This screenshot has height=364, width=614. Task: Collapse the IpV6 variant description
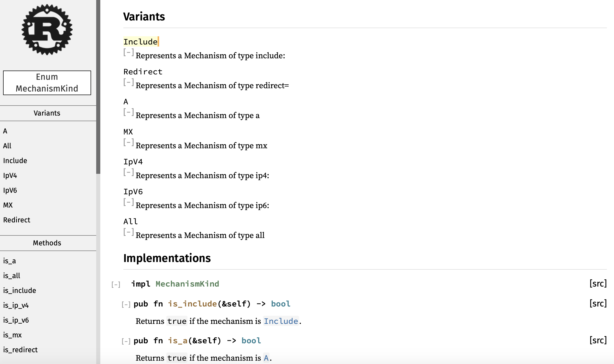[128, 202]
